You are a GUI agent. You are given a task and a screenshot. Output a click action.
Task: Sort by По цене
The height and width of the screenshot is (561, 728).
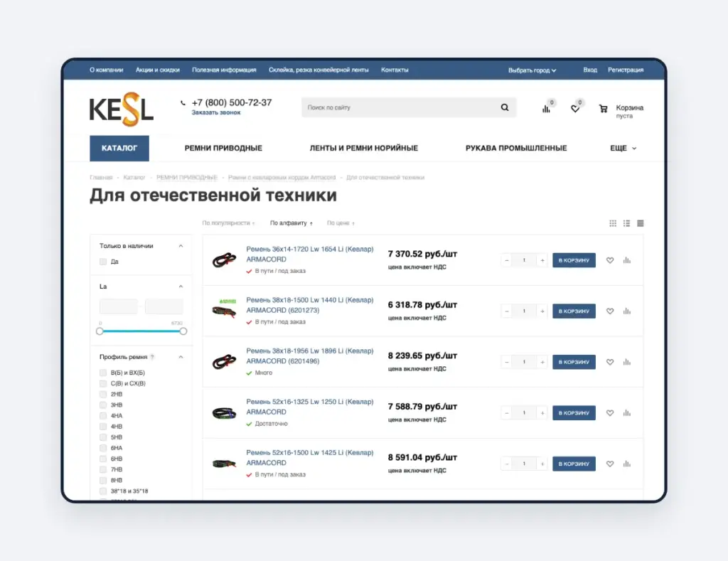pos(341,223)
